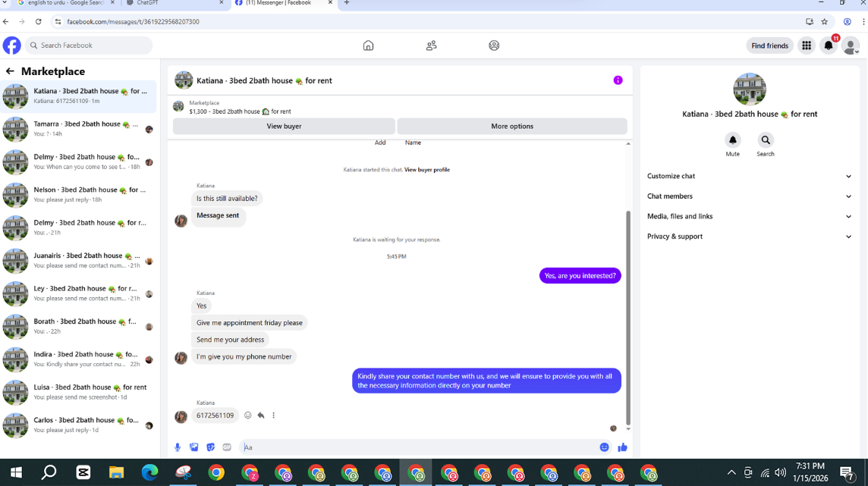Click the taskbar clock showing 7:31 PM
This screenshot has width=868, height=486.
coord(810,472)
